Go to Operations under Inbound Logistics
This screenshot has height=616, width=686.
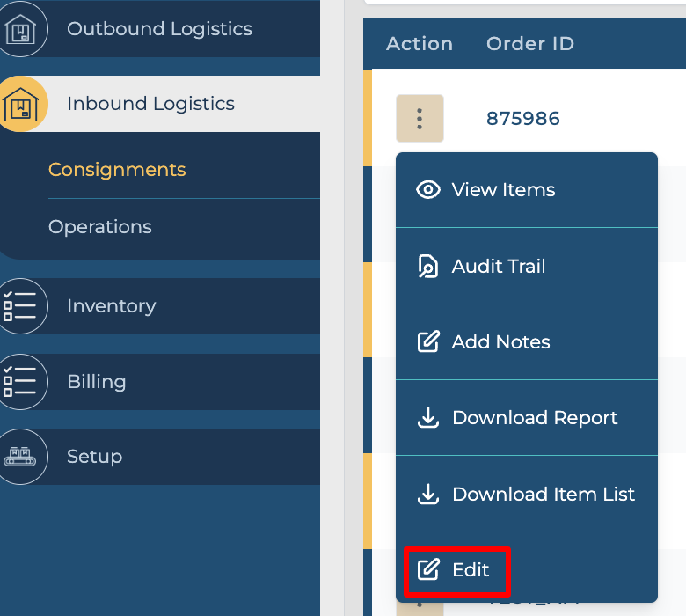(x=100, y=227)
